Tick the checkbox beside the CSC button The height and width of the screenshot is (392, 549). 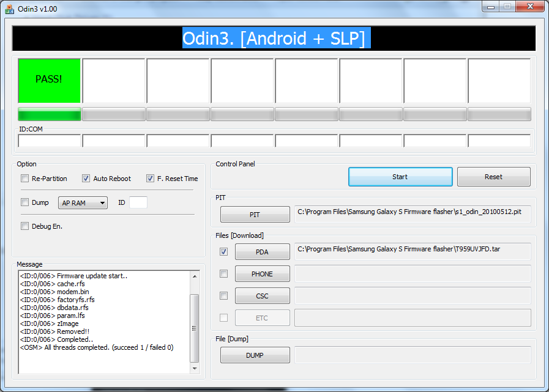click(x=223, y=296)
